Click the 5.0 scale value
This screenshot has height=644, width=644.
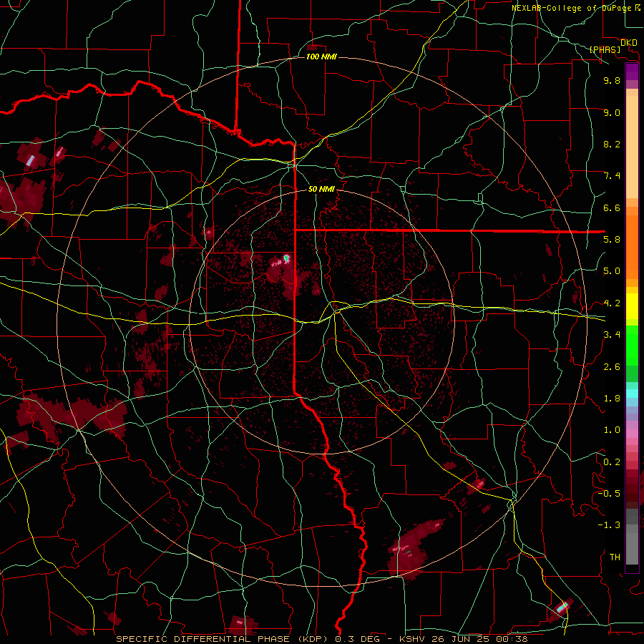[x=612, y=271]
